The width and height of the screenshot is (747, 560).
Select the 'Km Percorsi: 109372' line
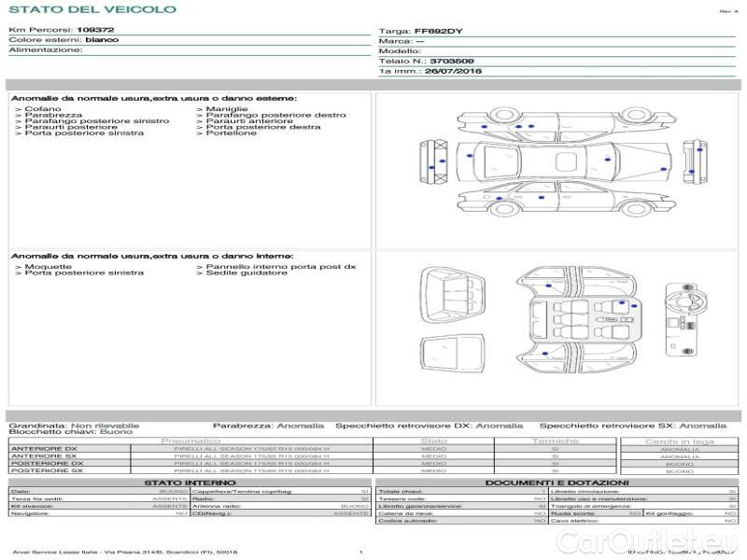point(62,30)
